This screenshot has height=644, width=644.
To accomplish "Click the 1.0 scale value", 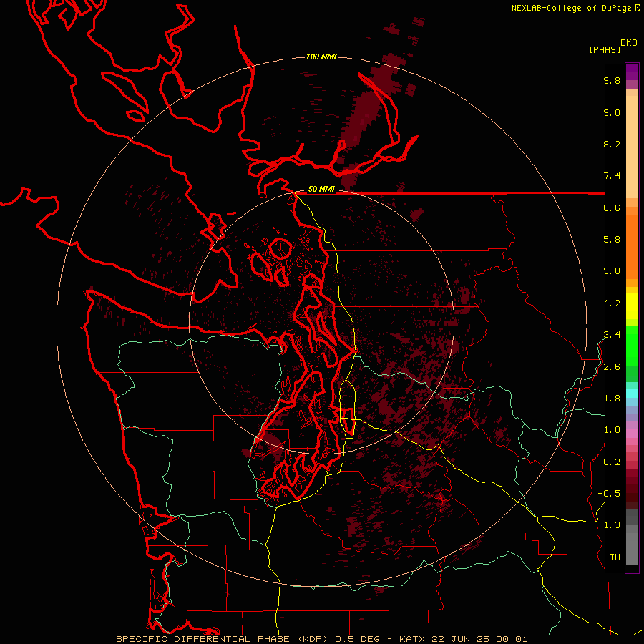I will click(x=612, y=430).
